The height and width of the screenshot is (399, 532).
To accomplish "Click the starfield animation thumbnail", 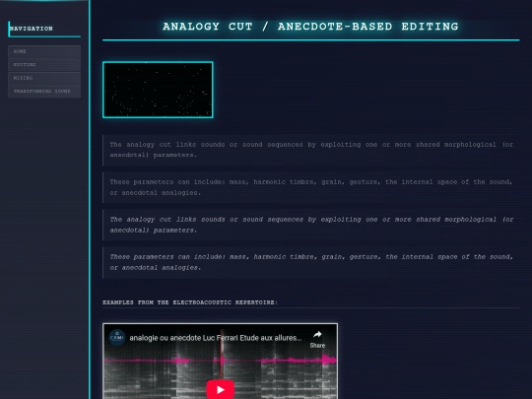I will click(x=158, y=90).
